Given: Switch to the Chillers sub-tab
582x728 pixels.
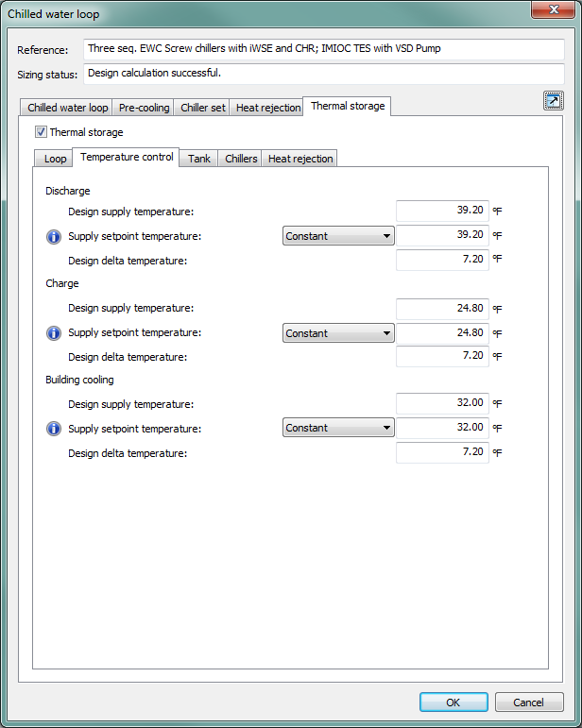Looking at the screenshot, I should [241, 159].
